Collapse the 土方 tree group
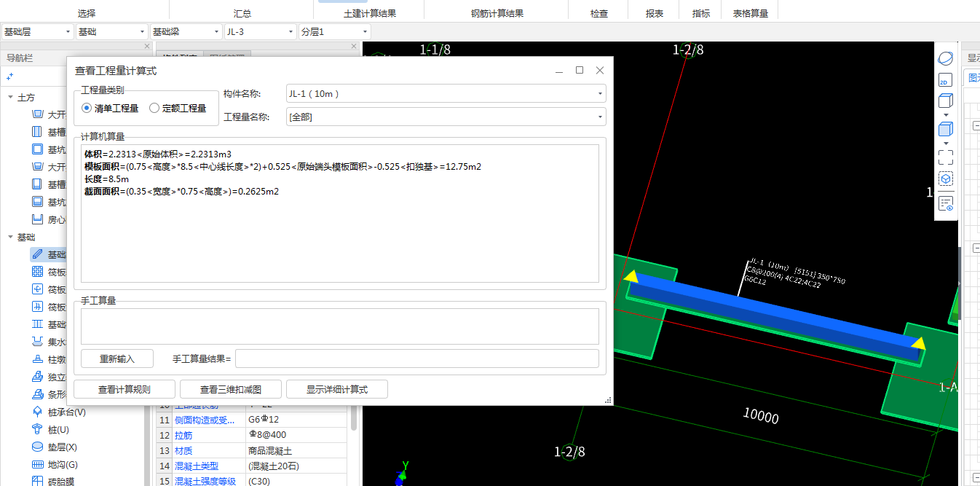This screenshot has width=980, height=486. pyautogui.click(x=10, y=97)
